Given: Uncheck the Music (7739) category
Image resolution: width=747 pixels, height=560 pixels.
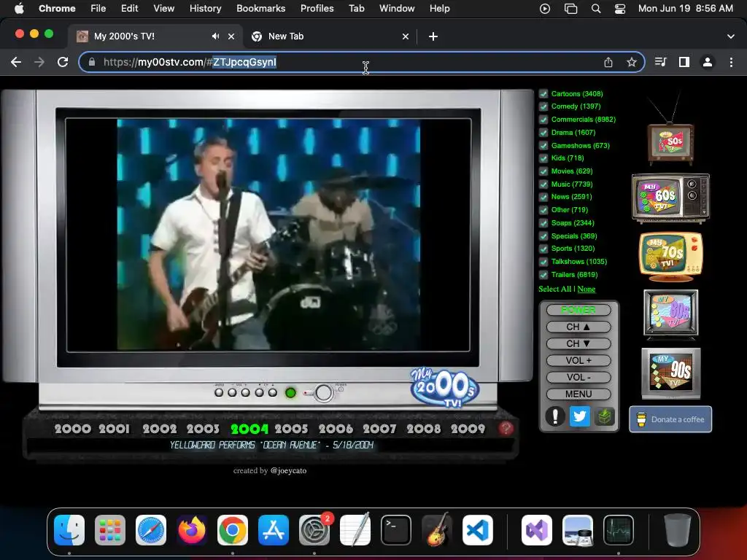Looking at the screenshot, I should [x=543, y=184].
